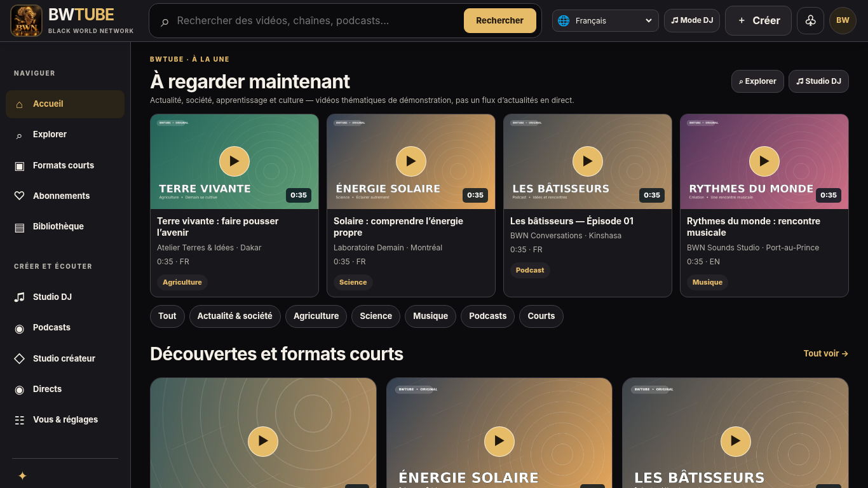Click the Musique tag on Rythmes card

pos(707,282)
